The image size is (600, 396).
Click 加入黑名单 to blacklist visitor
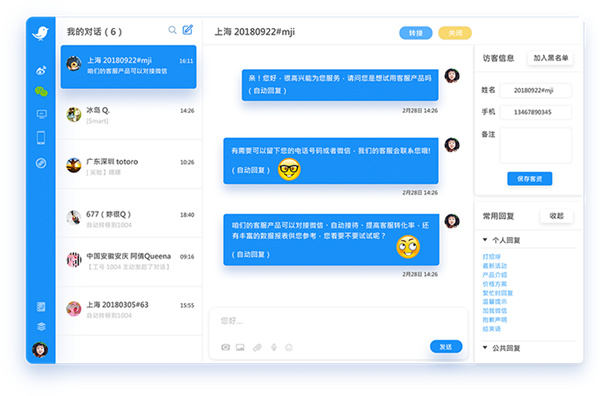coord(550,58)
